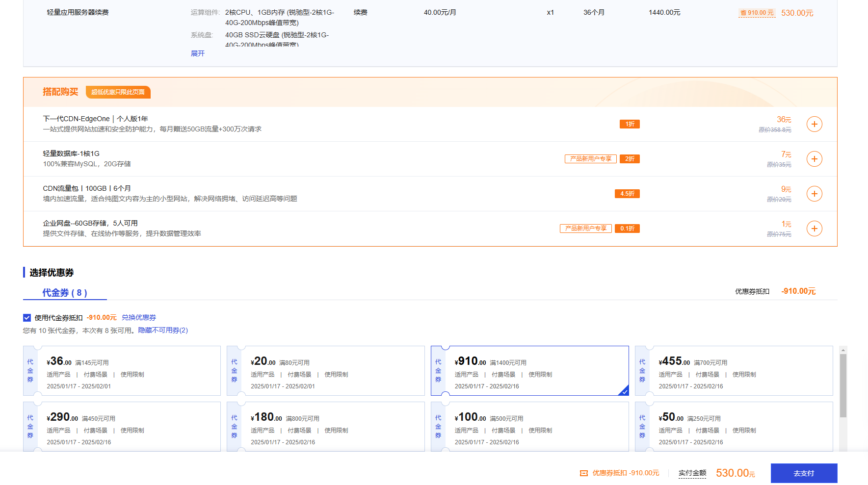The image size is (868, 485).
Task: Add the CDN流量包 100GB bundle item
Action: point(814,194)
